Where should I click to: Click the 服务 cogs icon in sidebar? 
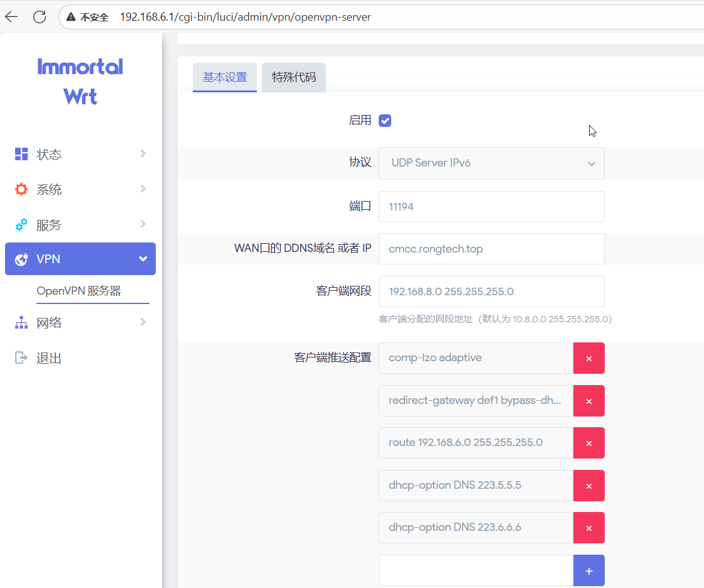(x=21, y=224)
